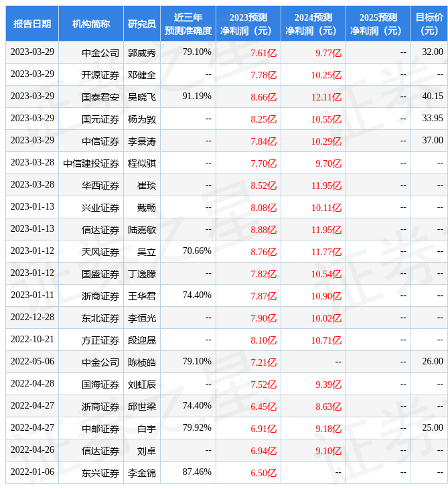Screen dimensions: 448x489
Task: Click researcher 邓健全
Action: click(142, 75)
